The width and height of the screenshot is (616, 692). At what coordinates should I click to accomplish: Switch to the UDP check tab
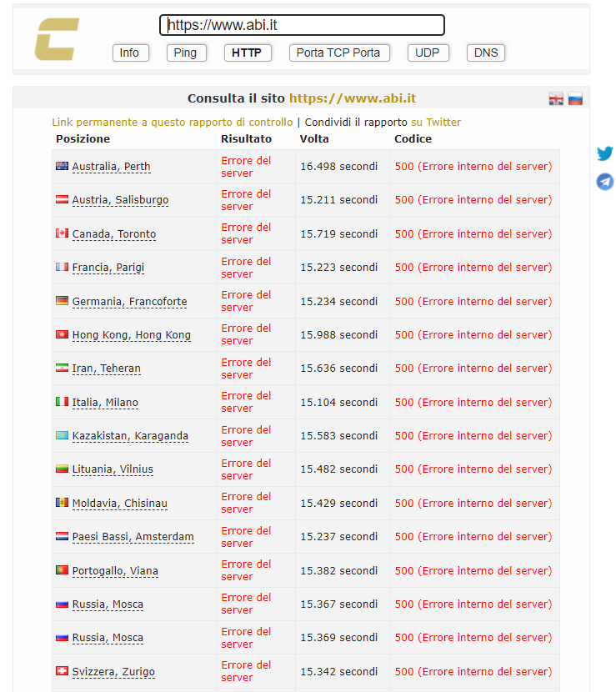pyautogui.click(x=428, y=53)
